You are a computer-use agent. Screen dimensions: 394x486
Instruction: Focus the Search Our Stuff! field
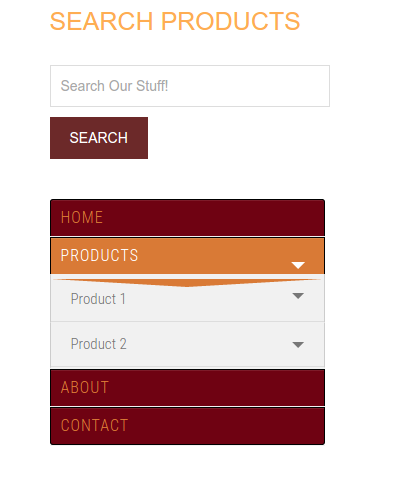click(190, 86)
